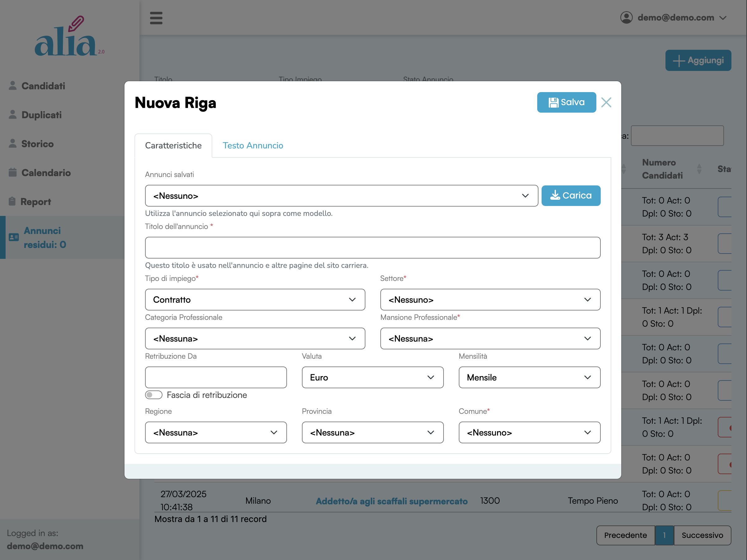747x560 pixels.
Task: Click the Candidati person icon in sidebar
Action: pos(12,86)
